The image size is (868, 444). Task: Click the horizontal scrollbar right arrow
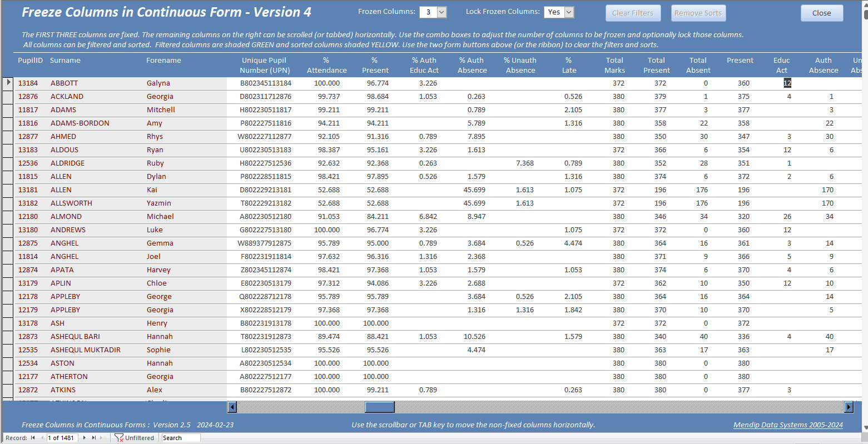pyautogui.click(x=849, y=407)
